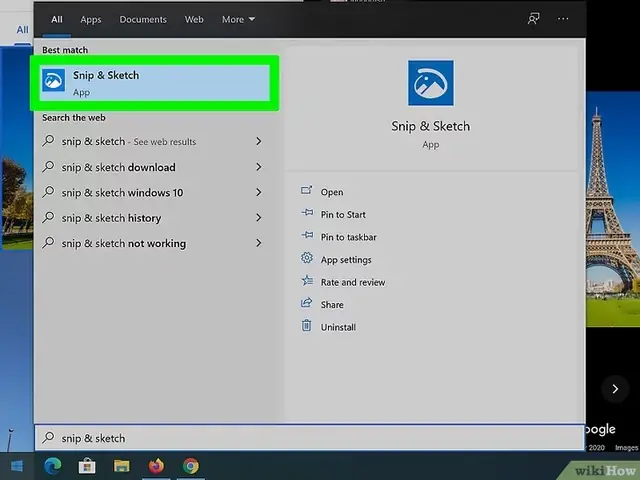Click the Open action icon
This screenshot has width=640, height=480.
pos(307,190)
